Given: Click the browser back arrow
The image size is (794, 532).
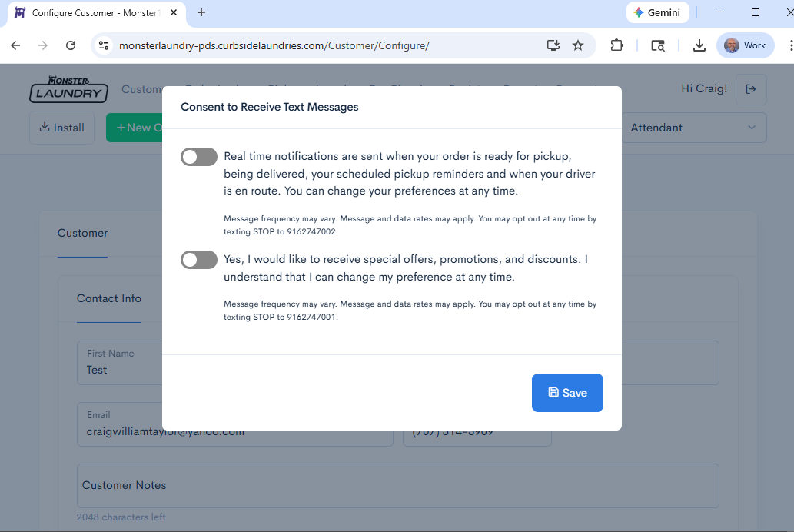Looking at the screenshot, I should 15,45.
